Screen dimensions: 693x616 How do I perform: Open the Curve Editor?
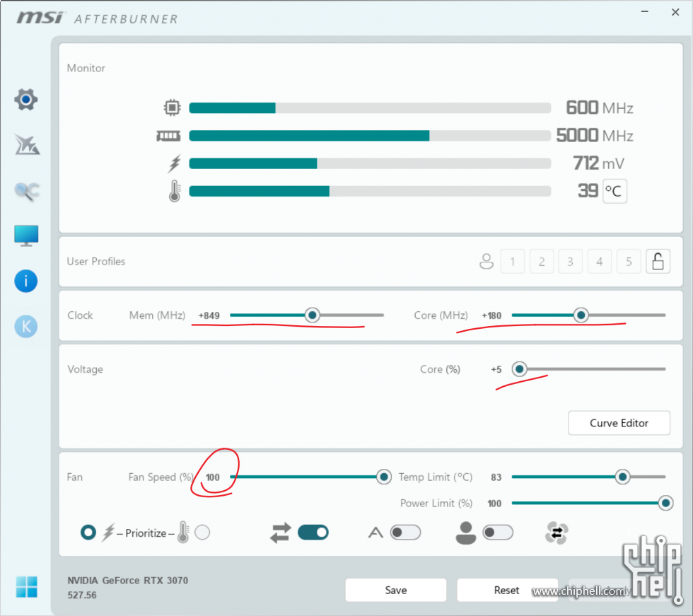pyautogui.click(x=619, y=423)
